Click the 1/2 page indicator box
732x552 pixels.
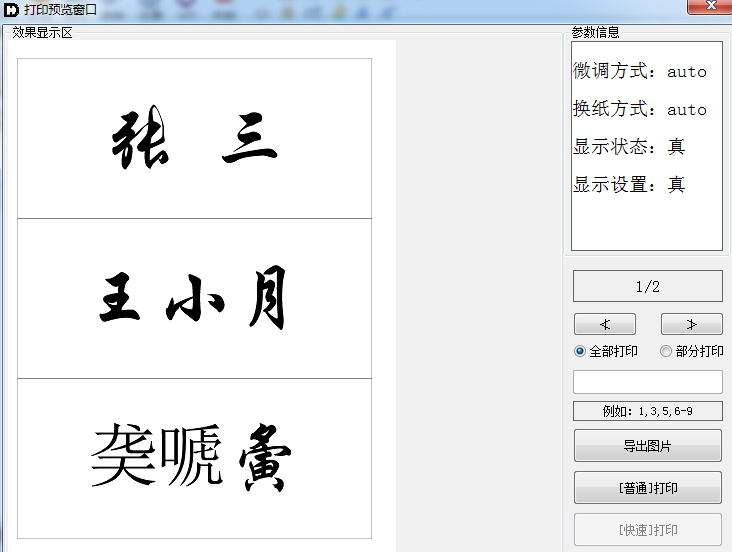647,286
